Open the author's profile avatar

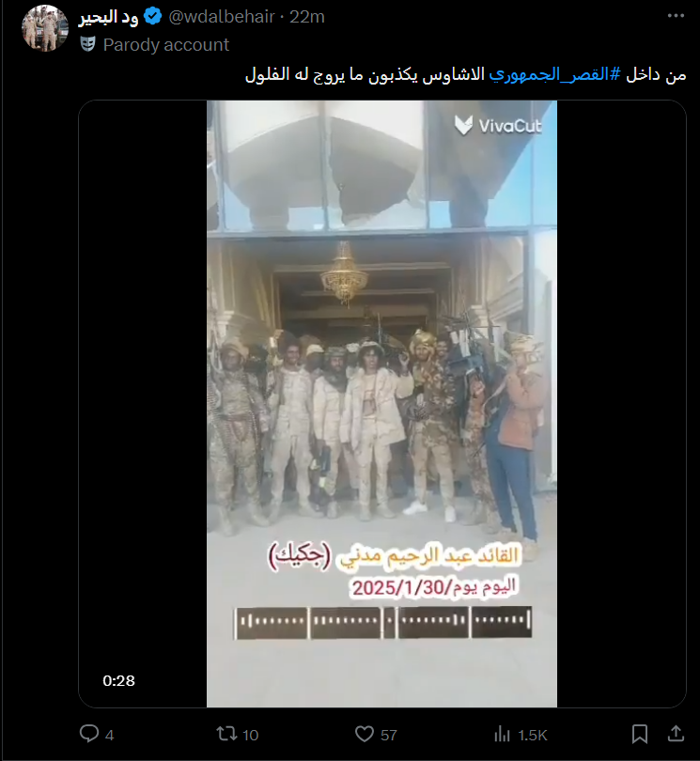(45, 28)
